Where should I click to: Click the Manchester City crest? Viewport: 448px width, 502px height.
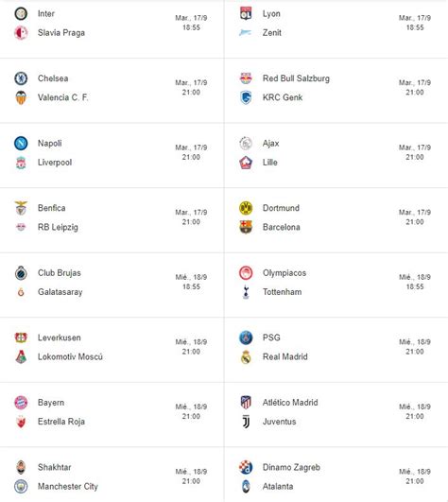tap(21, 486)
